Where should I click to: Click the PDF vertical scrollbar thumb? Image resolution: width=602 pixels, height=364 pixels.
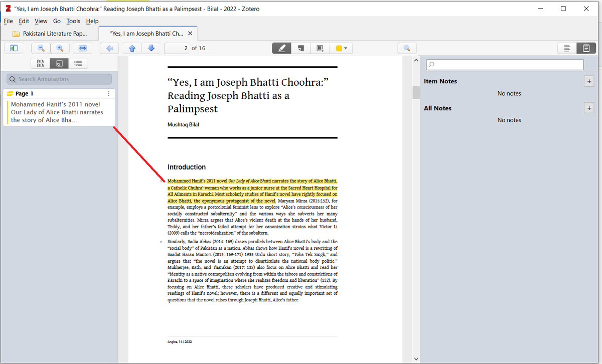tap(415, 93)
